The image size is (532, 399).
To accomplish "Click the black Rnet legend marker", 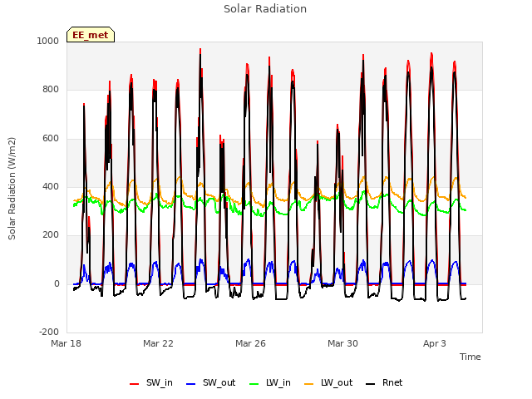I will click(x=370, y=384).
